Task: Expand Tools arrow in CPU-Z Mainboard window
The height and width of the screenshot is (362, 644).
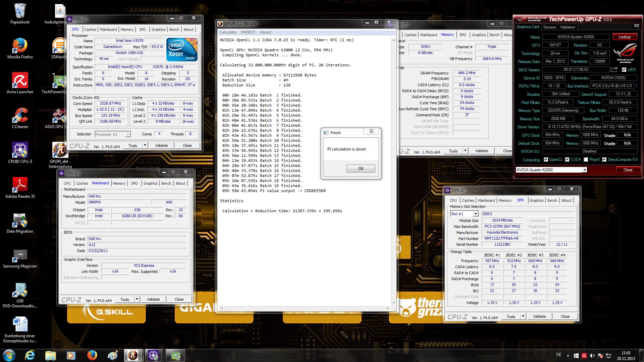Action: (137, 299)
